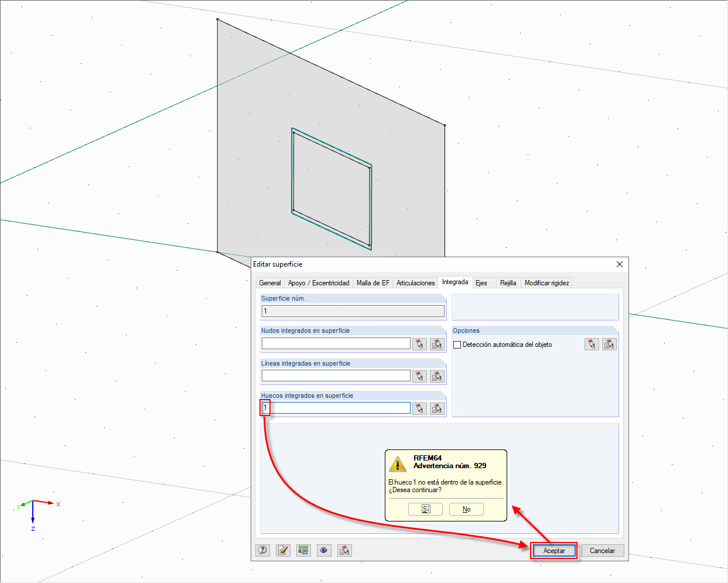Open object selection list in Opciones

point(609,344)
